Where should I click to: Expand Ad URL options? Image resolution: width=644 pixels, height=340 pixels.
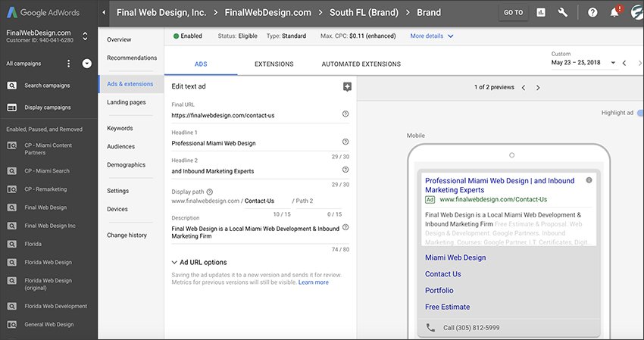click(199, 263)
